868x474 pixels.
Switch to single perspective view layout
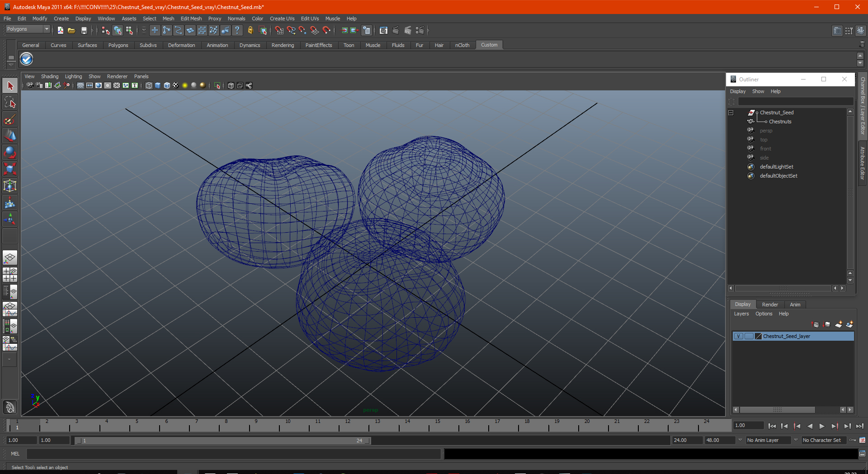[10, 258]
